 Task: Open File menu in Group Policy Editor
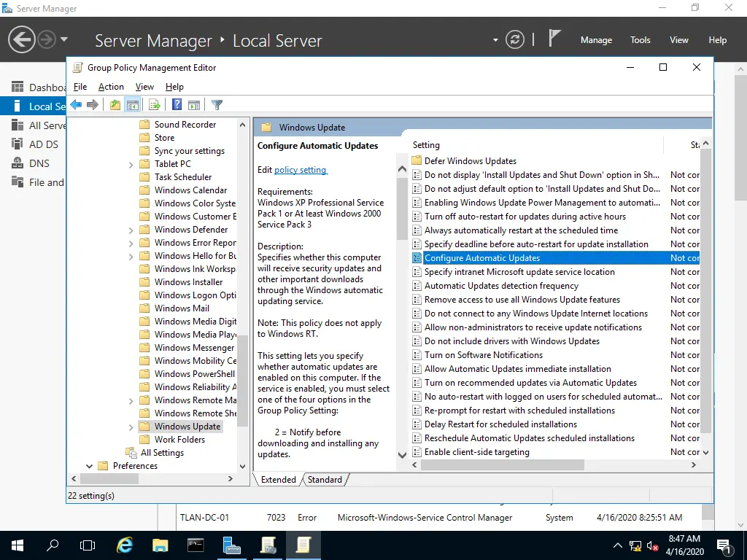pyautogui.click(x=80, y=87)
